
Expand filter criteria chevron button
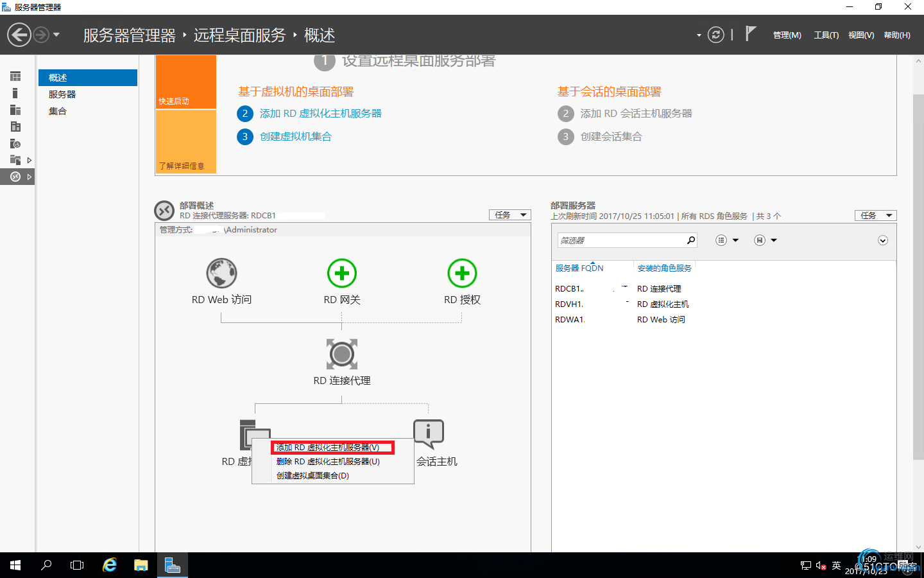click(x=883, y=240)
